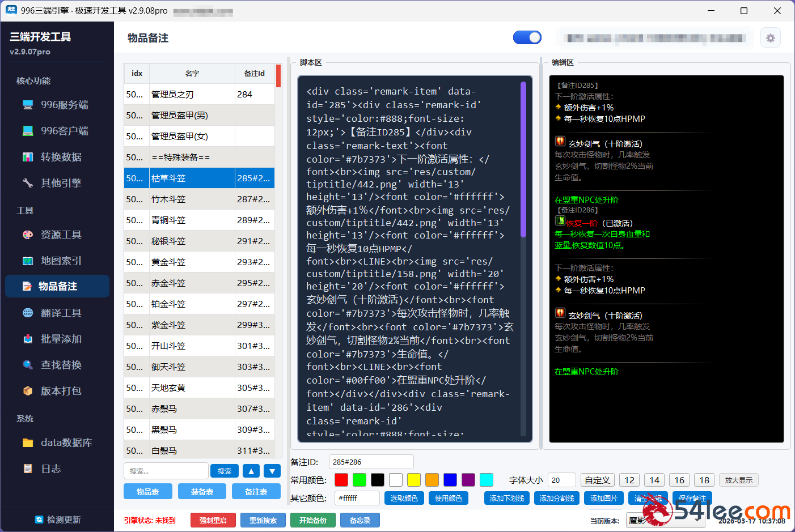
Task: Pick the red color swatch
Action: coord(341,480)
